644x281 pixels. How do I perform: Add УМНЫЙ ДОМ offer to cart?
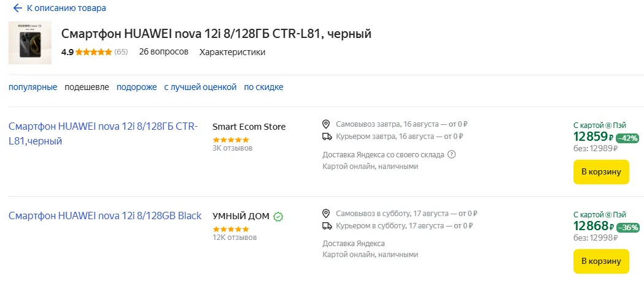click(x=601, y=261)
